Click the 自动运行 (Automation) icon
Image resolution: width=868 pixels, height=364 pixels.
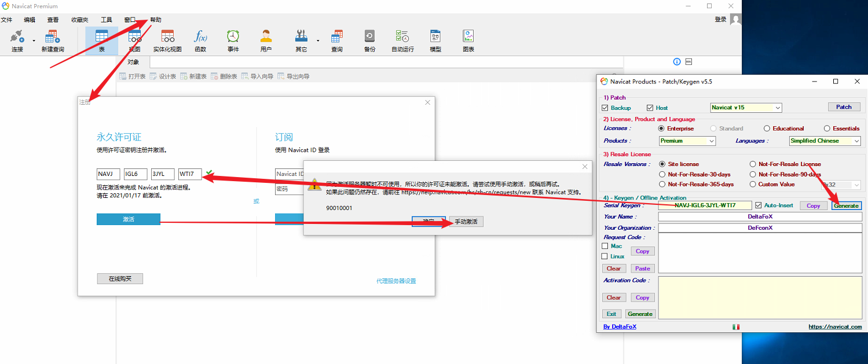point(402,41)
